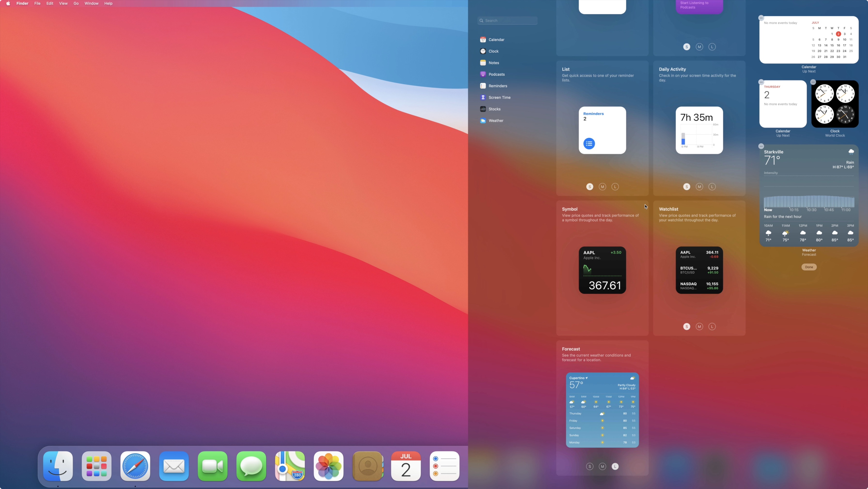
Task: Click the widget search field
Action: click(x=507, y=21)
